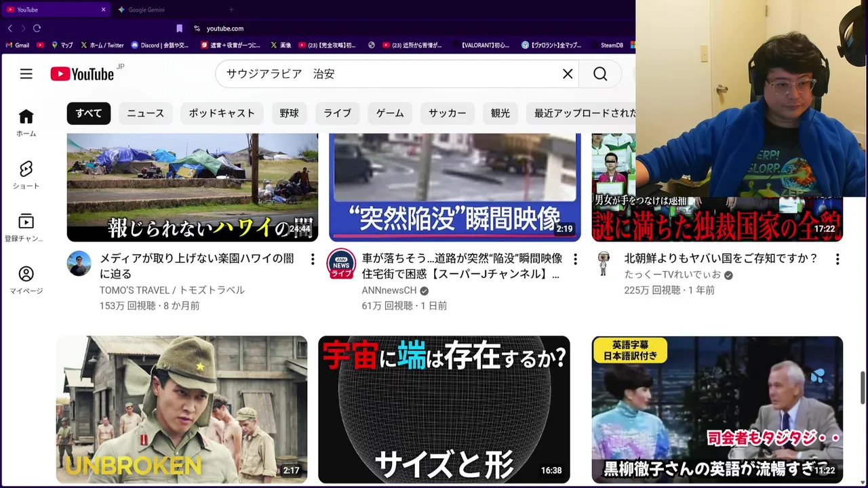The height and width of the screenshot is (488, 868).
Task: Open video title メディアが取り上げない楽園ハワイの闇に迫る
Action: click(197, 266)
